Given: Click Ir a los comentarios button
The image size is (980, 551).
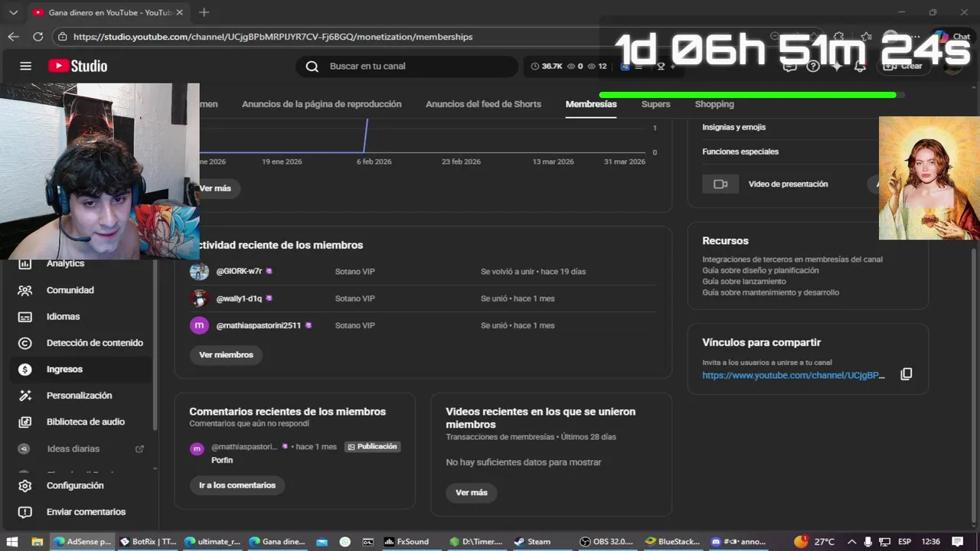Looking at the screenshot, I should point(237,485).
